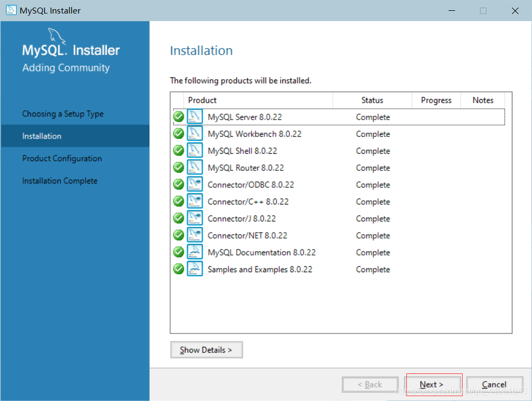Click the Next button

point(434,384)
